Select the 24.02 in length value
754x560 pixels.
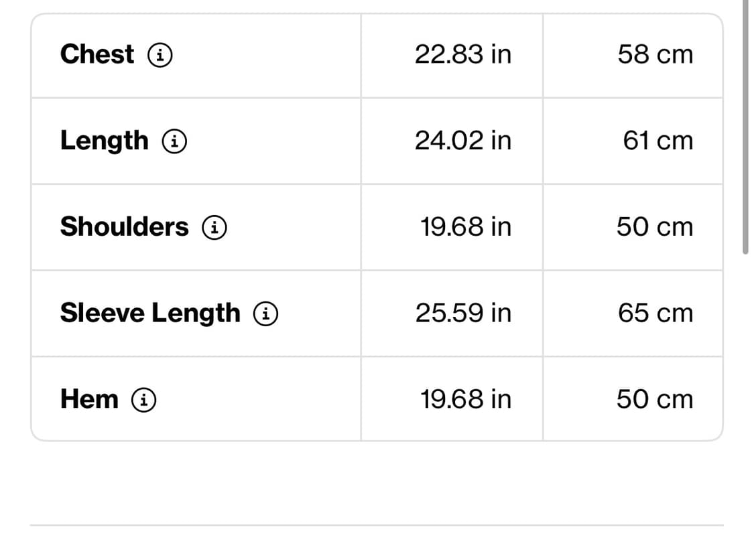pos(463,141)
